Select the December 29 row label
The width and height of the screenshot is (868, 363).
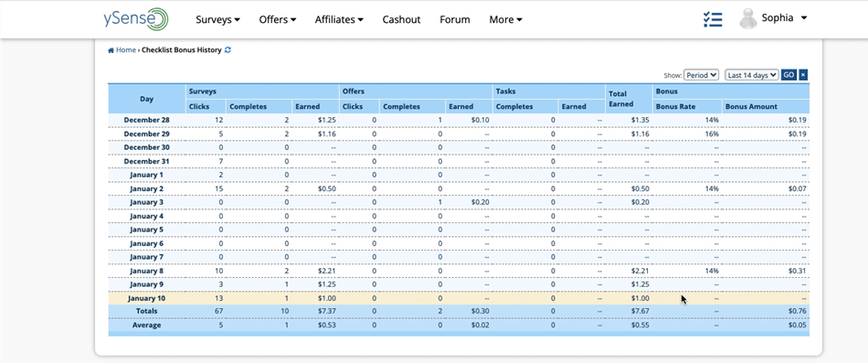pos(147,134)
